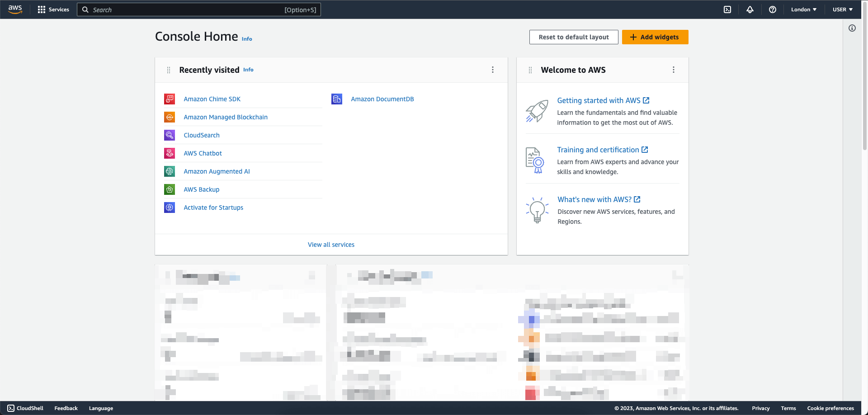This screenshot has height=415, width=868.
Task: Open Amazon Managed Blockchain link
Action: 226,117
